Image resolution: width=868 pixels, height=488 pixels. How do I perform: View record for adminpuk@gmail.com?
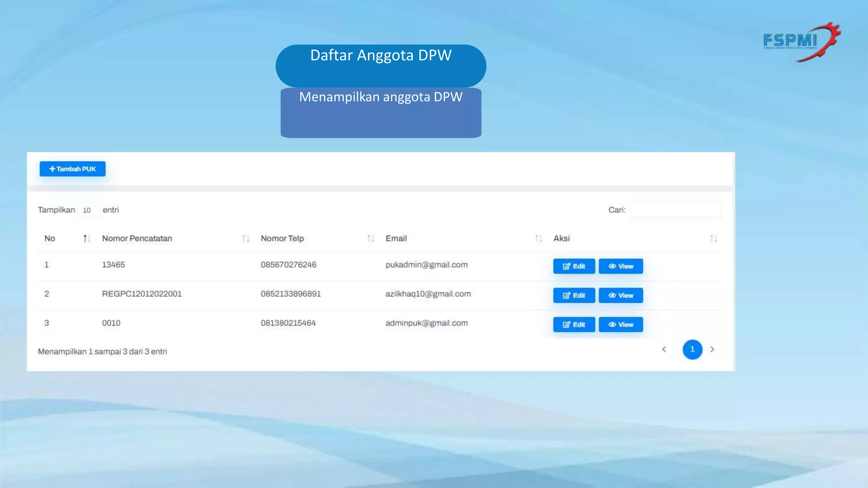tap(620, 324)
